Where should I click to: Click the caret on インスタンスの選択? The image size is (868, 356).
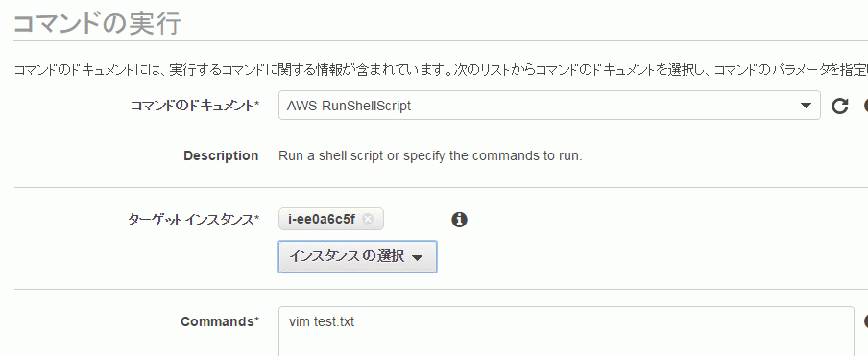tap(418, 257)
